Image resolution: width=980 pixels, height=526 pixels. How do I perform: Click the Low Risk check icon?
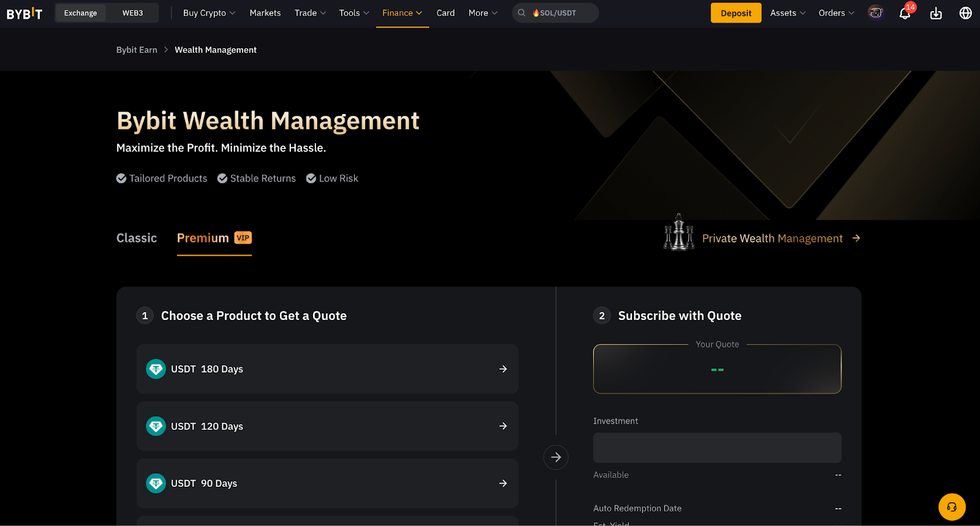(311, 178)
